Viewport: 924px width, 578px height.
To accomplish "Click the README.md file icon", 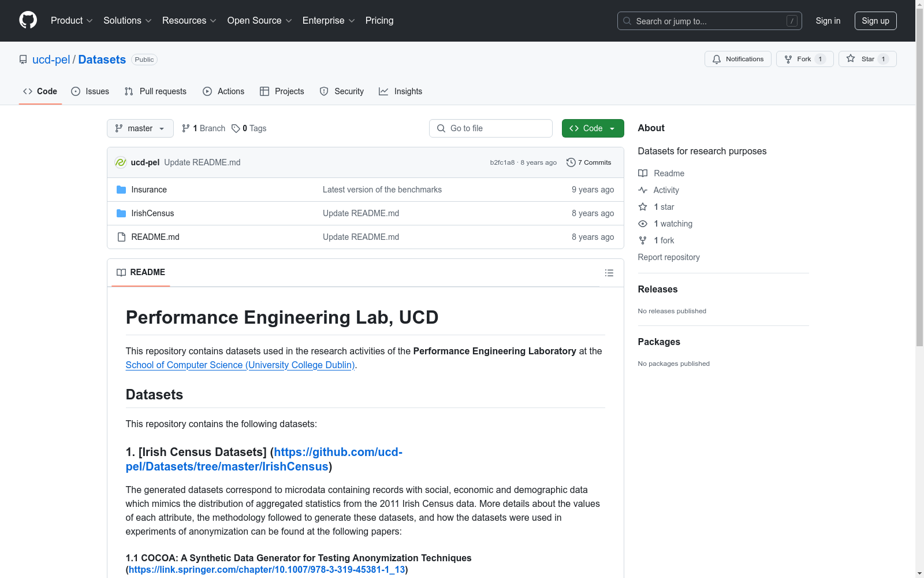I will (121, 237).
